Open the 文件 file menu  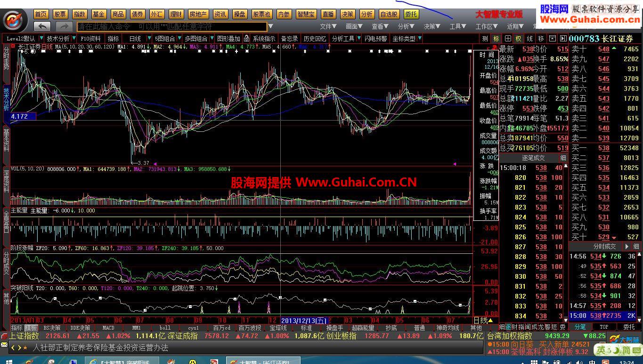(328, 26)
